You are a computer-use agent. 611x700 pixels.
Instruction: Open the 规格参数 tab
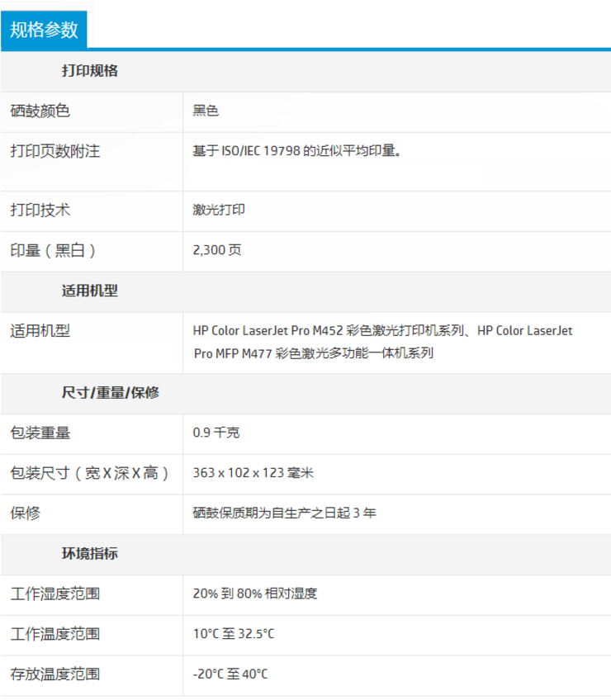[x=44, y=30]
